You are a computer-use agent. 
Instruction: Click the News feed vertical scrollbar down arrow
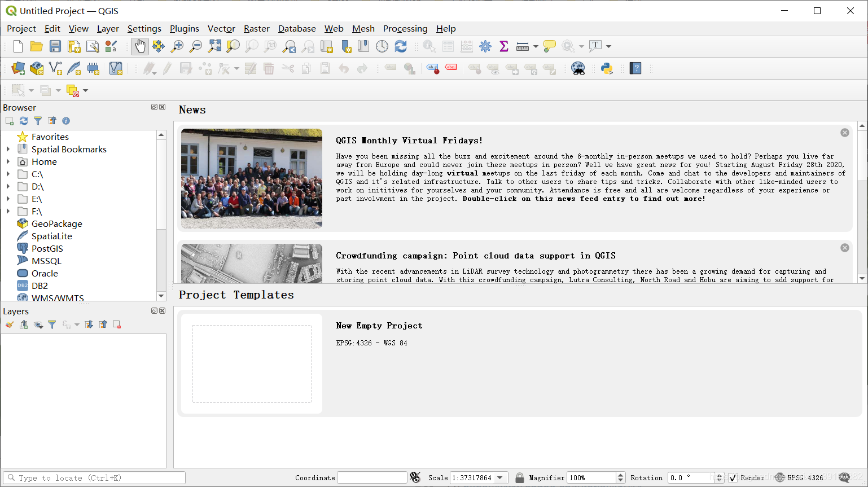click(x=862, y=279)
